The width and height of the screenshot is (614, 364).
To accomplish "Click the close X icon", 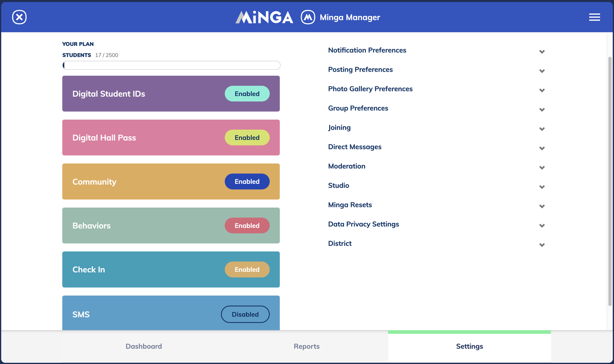I will tap(19, 17).
